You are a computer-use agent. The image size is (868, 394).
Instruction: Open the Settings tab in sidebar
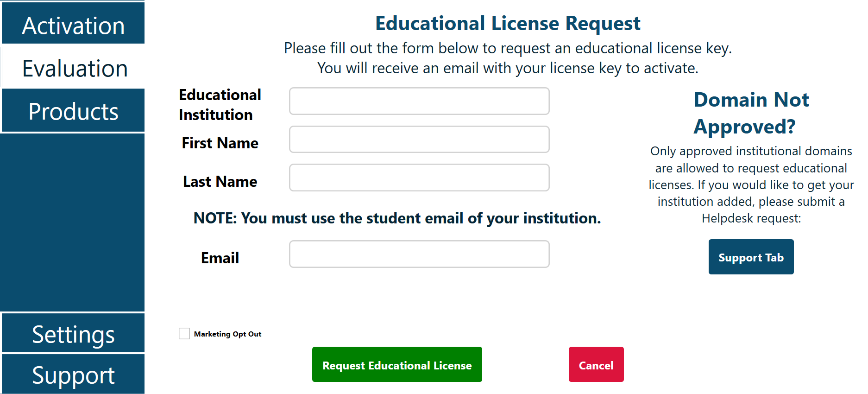[x=73, y=334]
